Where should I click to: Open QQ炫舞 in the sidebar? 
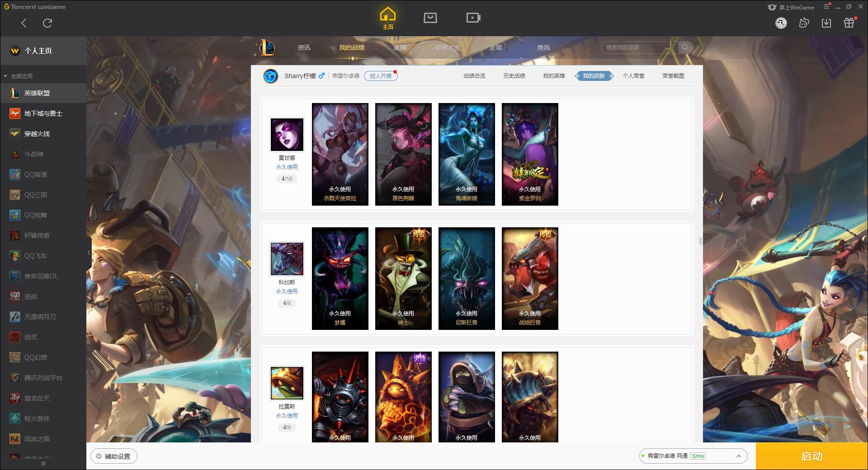click(43, 215)
